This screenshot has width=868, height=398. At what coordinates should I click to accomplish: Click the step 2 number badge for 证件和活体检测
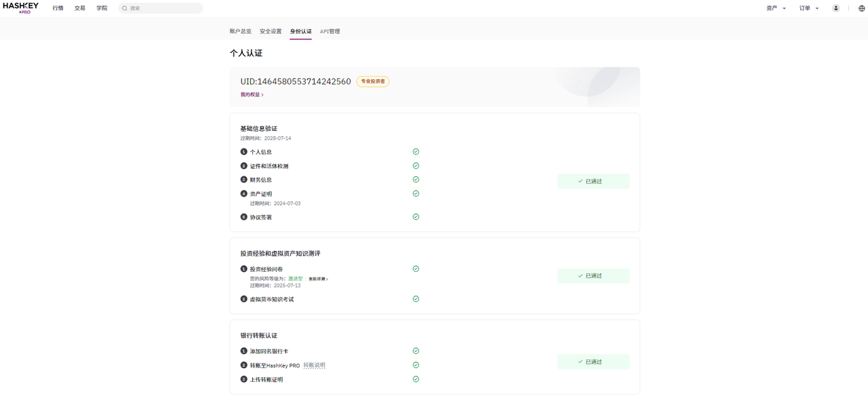tap(244, 165)
